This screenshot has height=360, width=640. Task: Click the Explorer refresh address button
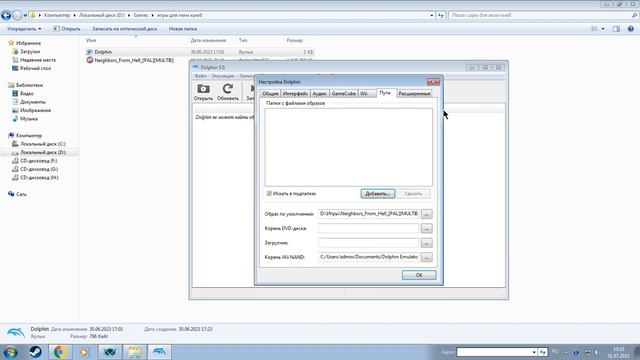tap(441, 16)
